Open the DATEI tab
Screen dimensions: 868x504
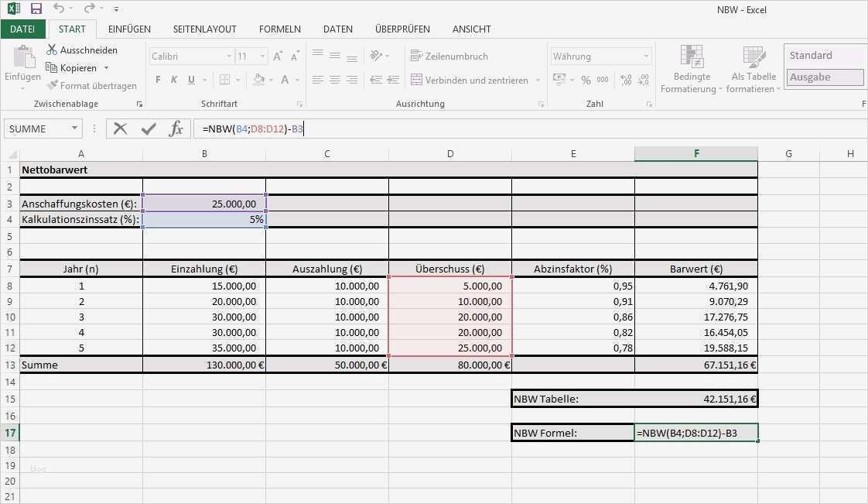(22, 29)
